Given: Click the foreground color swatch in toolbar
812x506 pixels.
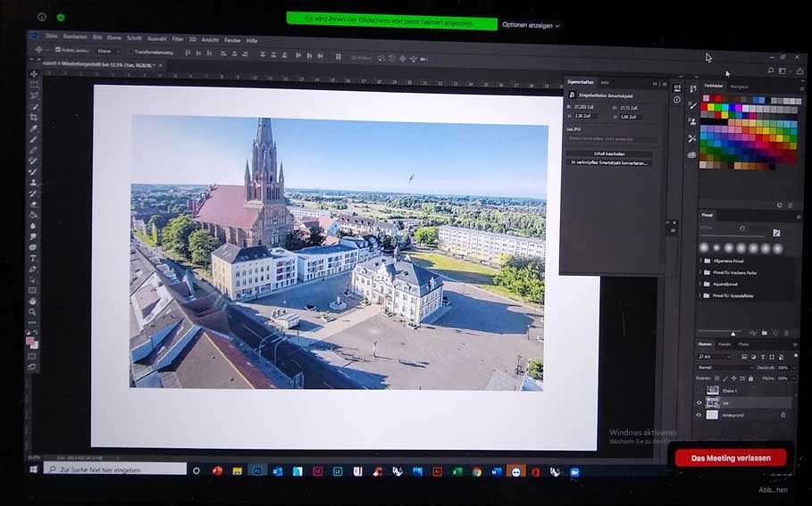Looking at the screenshot, I should coord(31,340).
